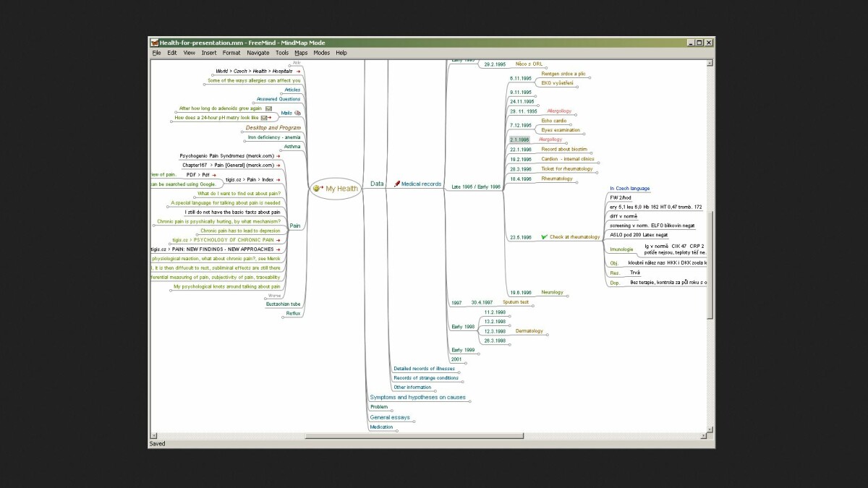The width and height of the screenshot is (868, 488).
Task: Click the red pen icon beside Medical records
Action: [396, 184]
